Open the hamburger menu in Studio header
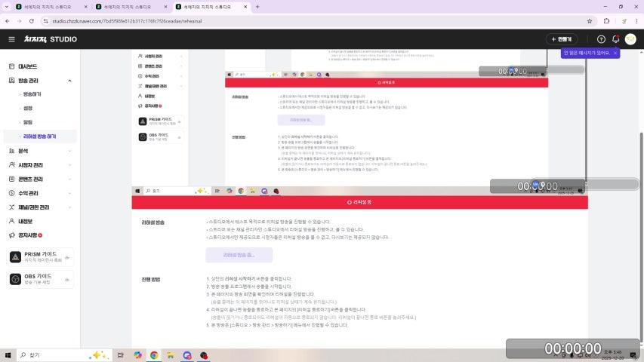This screenshot has height=362, width=644. [x=11, y=39]
